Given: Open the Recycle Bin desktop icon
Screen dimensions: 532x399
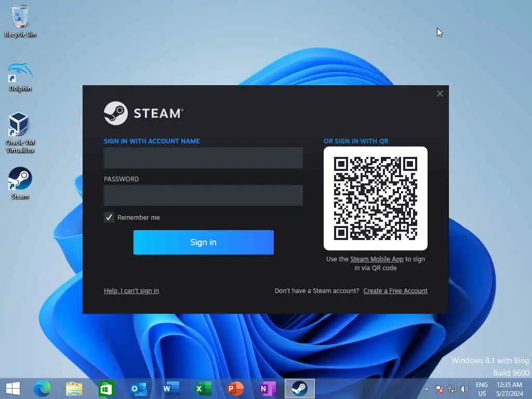Looking at the screenshot, I should click(20, 21).
